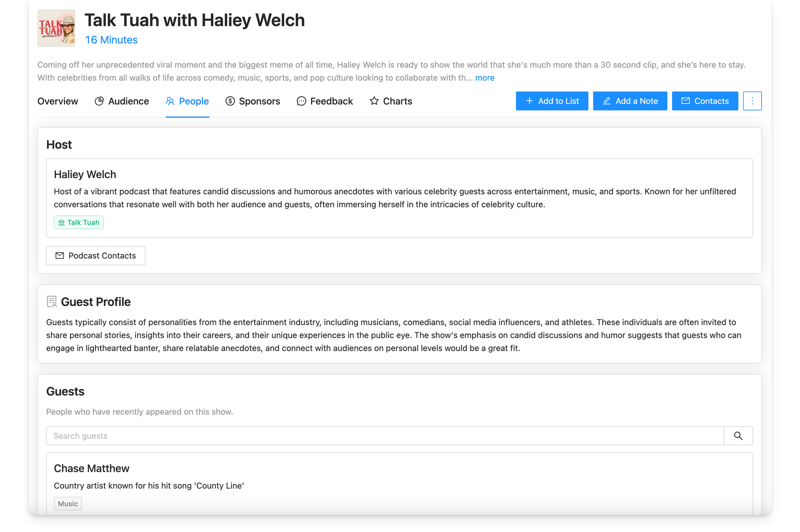The image size is (800, 532).
Task: Open guest Chase Matthew's entry
Action: pyautogui.click(x=92, y=468)
